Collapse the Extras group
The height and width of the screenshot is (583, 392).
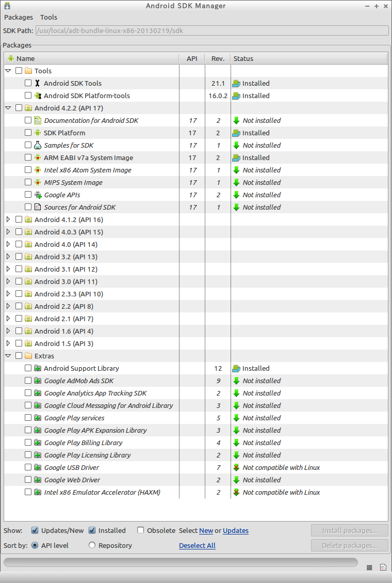tap(8, 356)
